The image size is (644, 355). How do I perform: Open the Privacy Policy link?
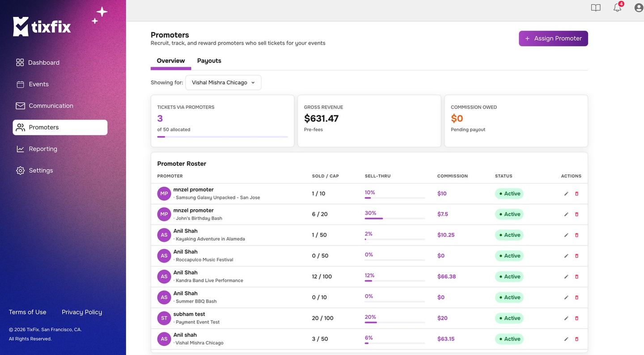82,312
